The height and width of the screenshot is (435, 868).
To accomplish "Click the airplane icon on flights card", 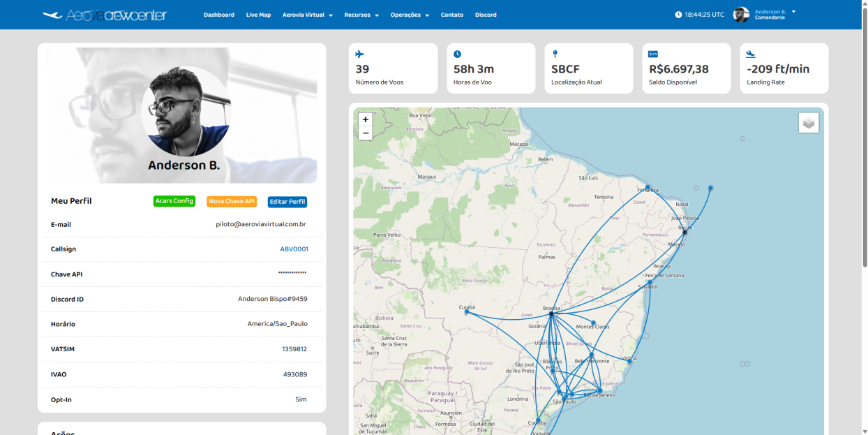I will tap(360, 54).
